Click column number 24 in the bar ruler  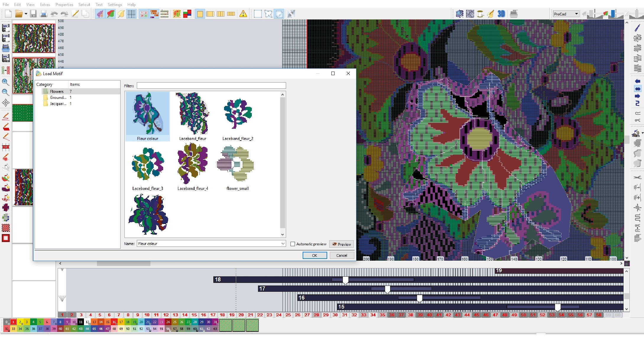(279, 315)
